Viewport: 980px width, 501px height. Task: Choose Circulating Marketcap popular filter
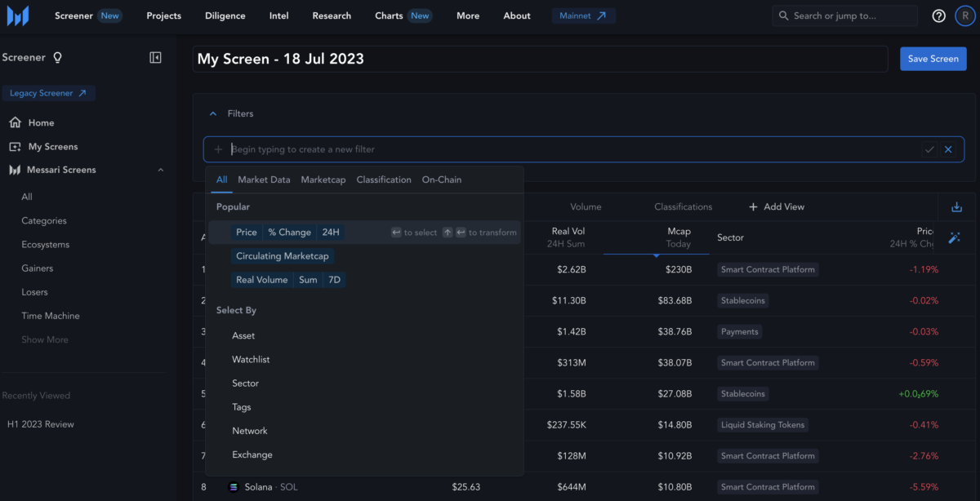[x=283, y=256]
